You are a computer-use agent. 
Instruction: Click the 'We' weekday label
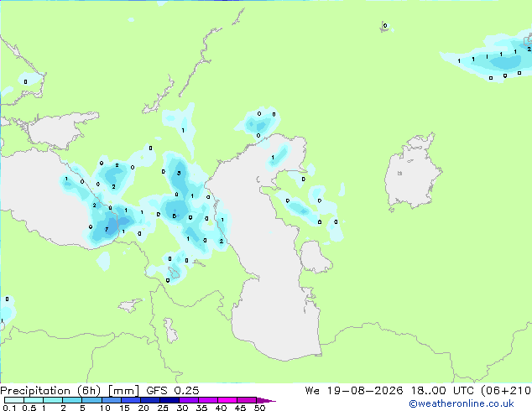pos(312,391)
